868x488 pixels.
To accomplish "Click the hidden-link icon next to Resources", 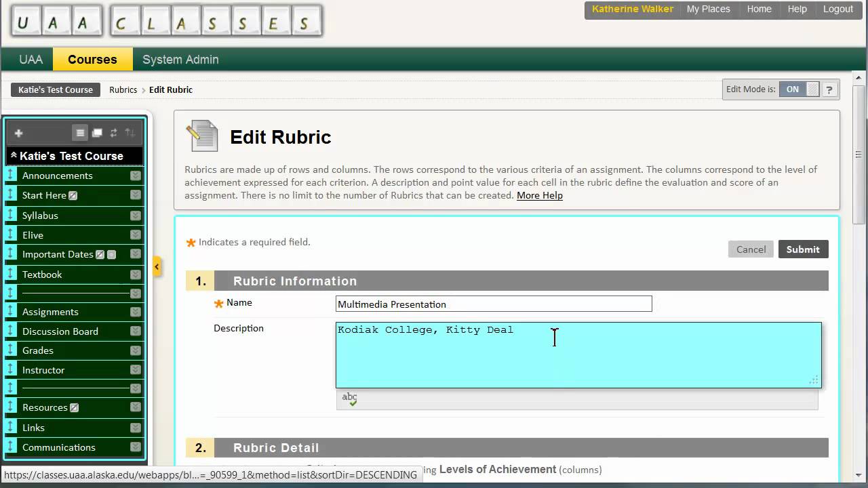I will 75,408.
